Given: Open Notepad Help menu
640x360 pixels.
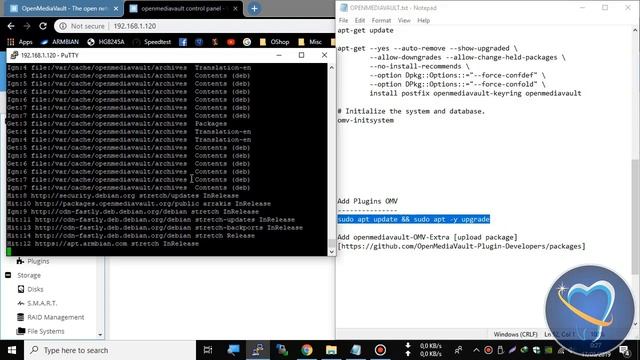Looking at the screenshot, I should [x=423, y=20].
